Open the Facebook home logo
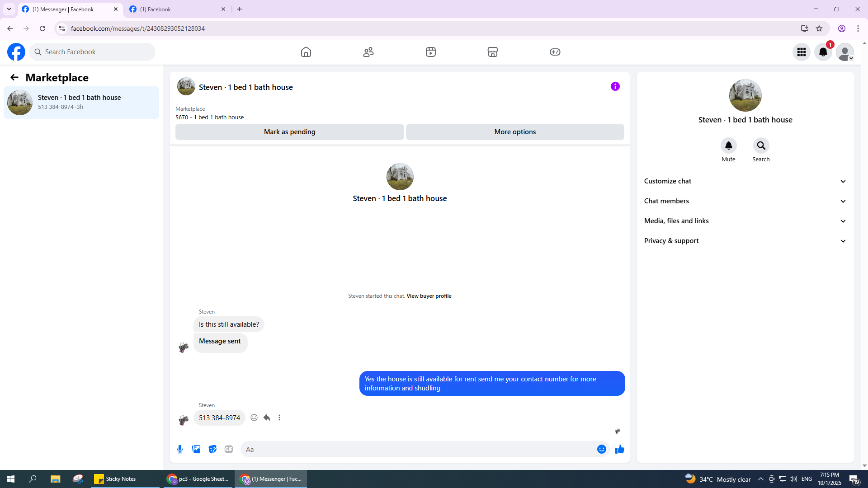The height and width of the screenshot is (488, 868). pyautogui.click(x=16, y=52)
